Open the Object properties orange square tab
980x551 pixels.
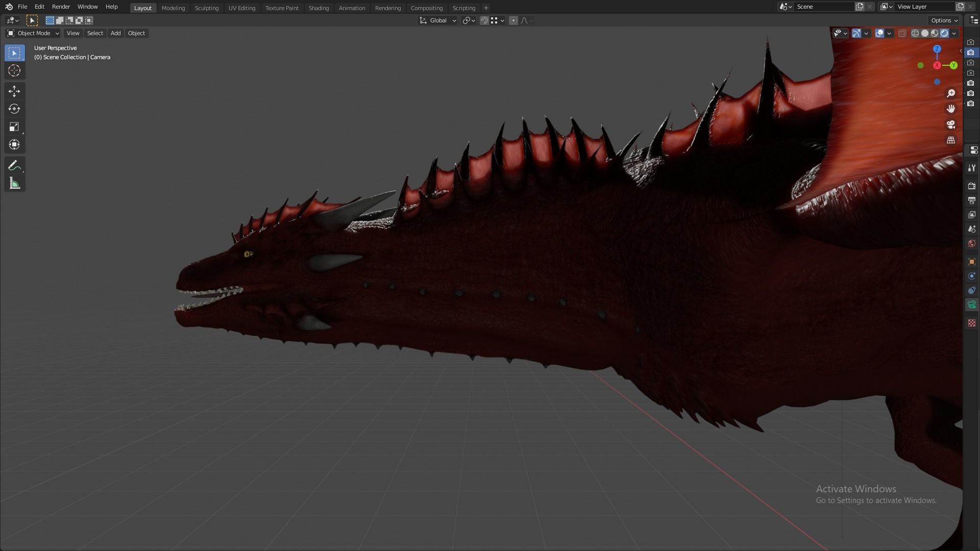[972, 262]
